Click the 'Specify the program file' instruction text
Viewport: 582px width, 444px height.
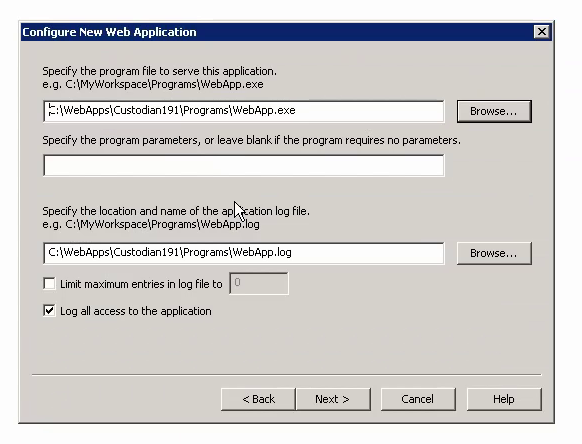point(159,71)
